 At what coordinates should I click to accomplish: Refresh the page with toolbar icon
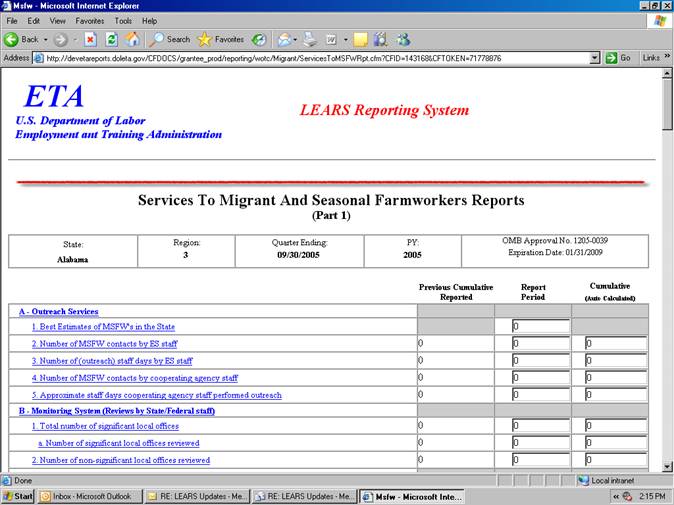pyautogui.click(x=111, y=39)
